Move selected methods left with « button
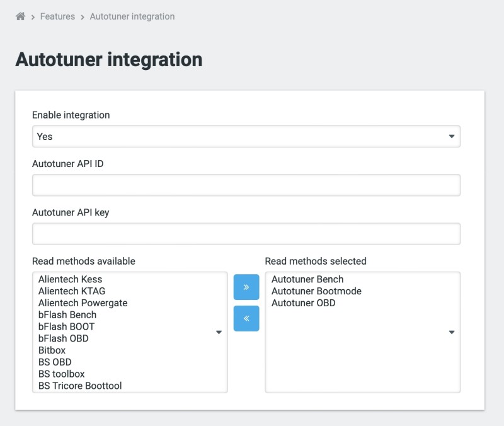Screen dimensions: 504x426 coord(246,318)
